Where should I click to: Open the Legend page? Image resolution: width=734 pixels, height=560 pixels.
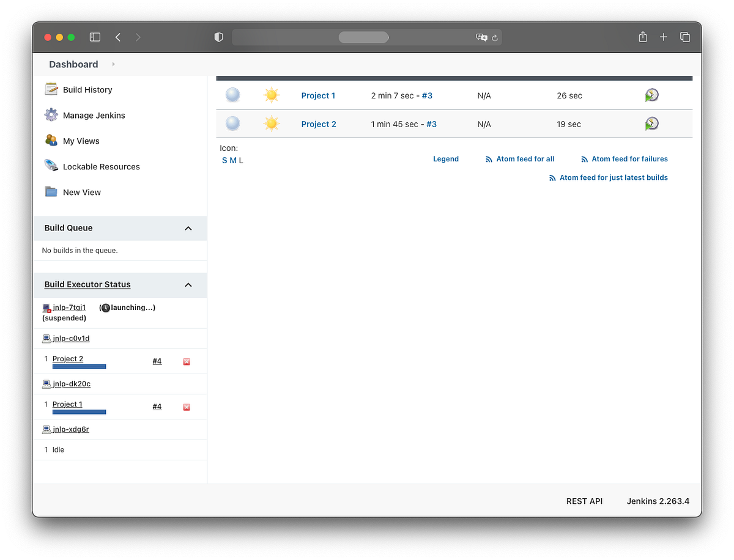[445, 158]
